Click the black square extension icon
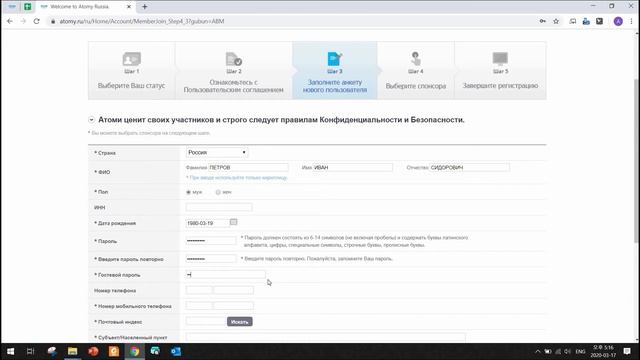 (x=599, y=21)
